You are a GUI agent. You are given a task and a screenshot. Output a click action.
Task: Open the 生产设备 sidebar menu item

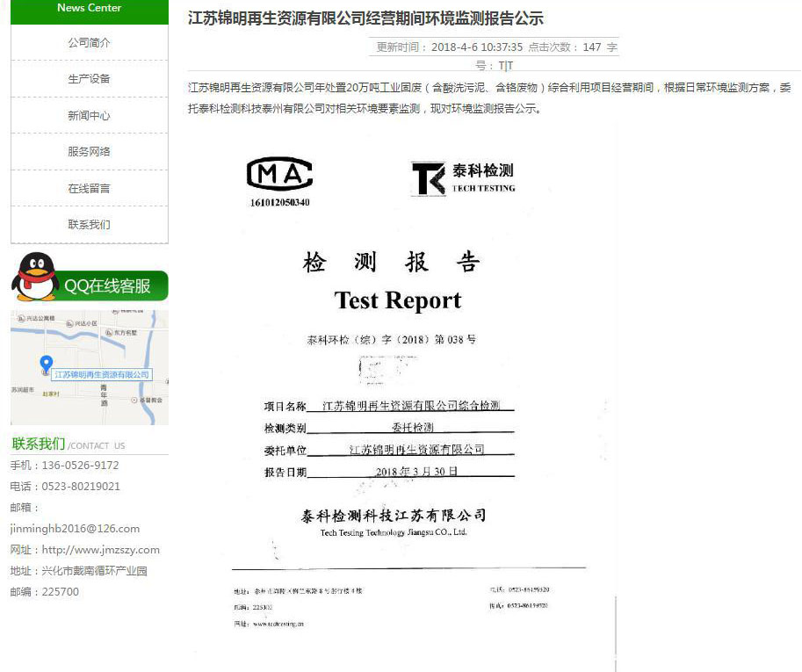[89, 79]
